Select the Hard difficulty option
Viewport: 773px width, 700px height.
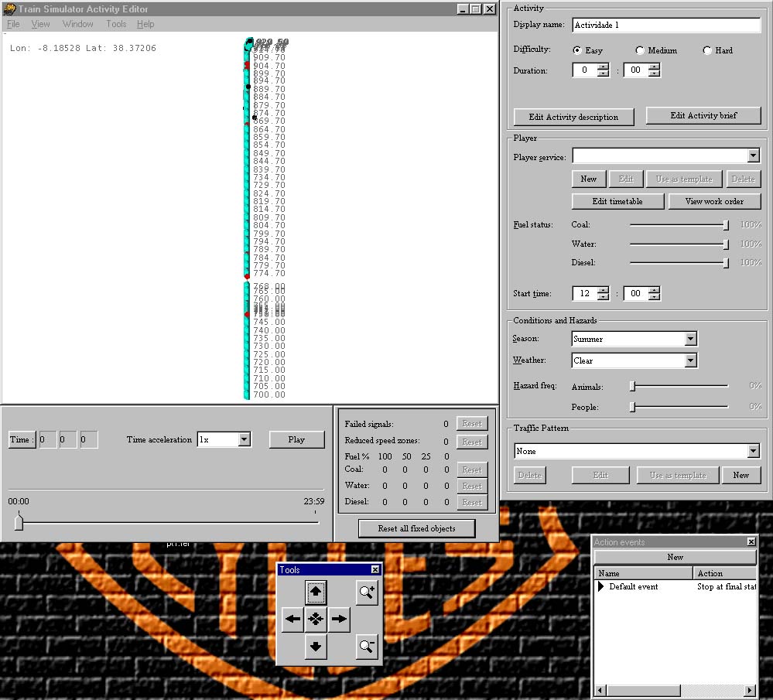[704, 50]
